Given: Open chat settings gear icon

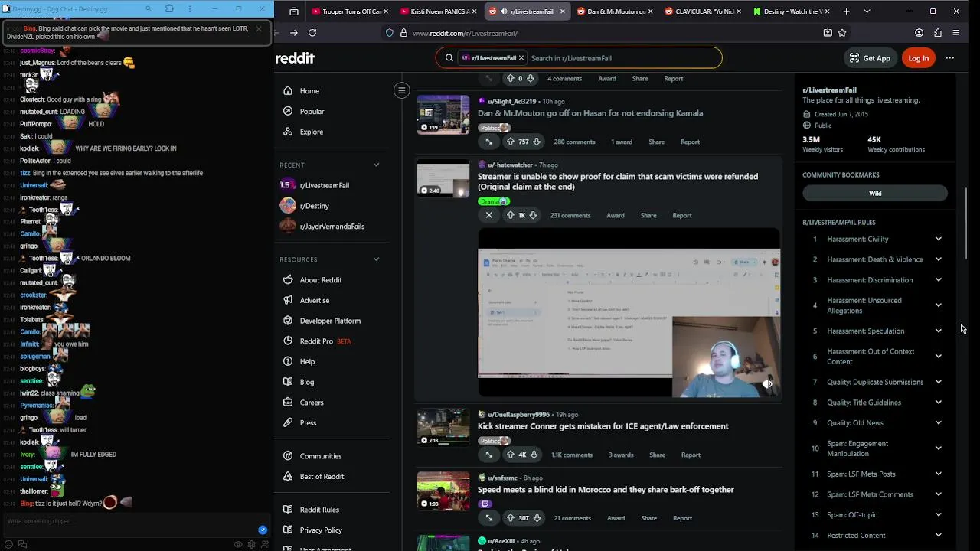Looking at the screenshot, I should click(251, 544).
